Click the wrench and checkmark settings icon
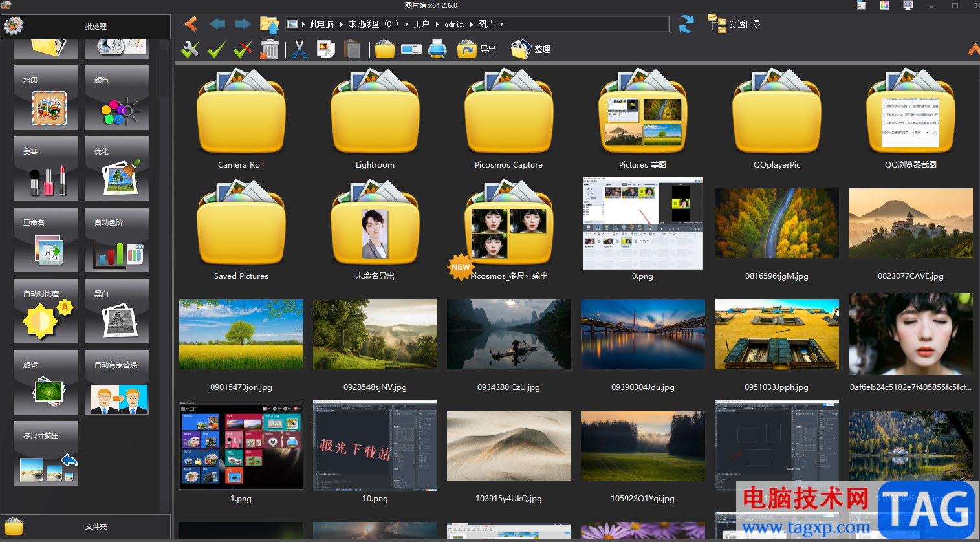The height and width of the screenshot is (542, 980). click(x=190, y=49)
